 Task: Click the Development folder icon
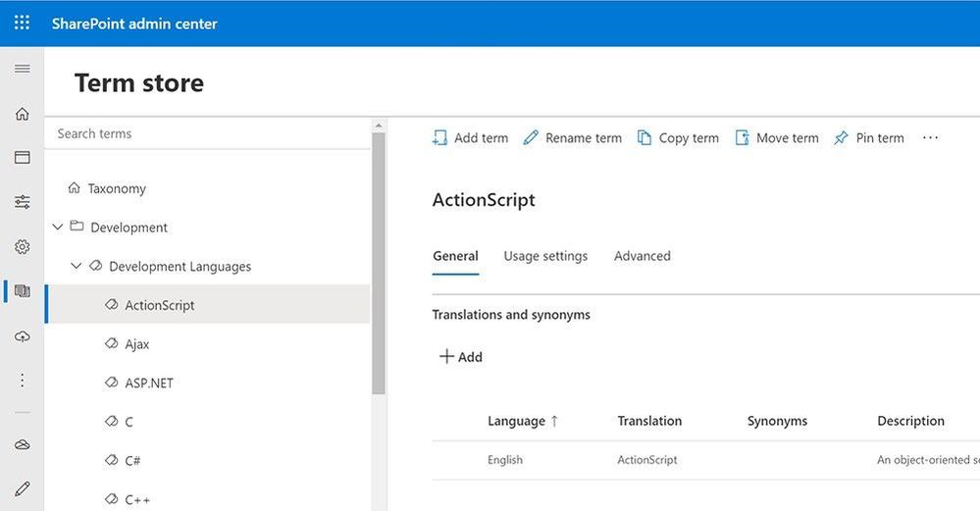(77, 226)
